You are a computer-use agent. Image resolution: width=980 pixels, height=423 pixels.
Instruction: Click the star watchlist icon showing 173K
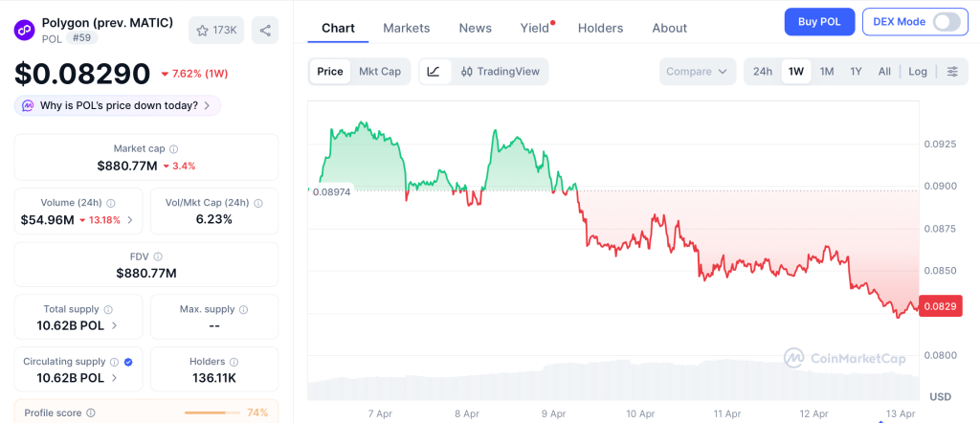point(216,30)
